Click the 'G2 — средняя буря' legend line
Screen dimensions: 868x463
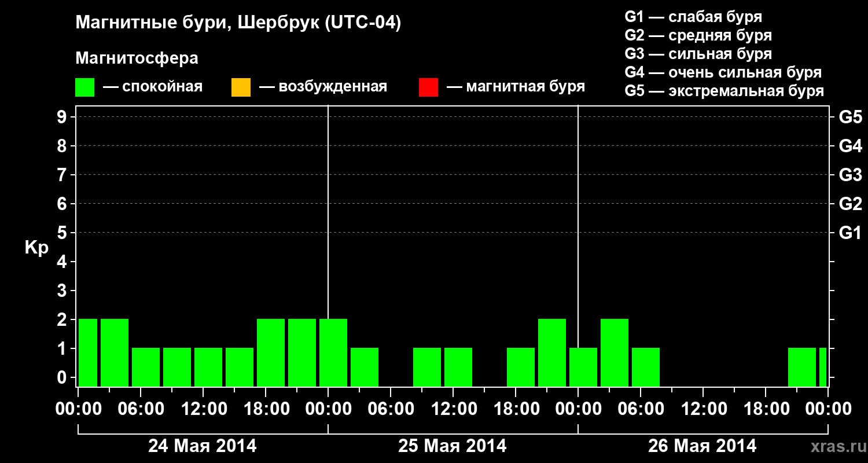pos(698,35)
